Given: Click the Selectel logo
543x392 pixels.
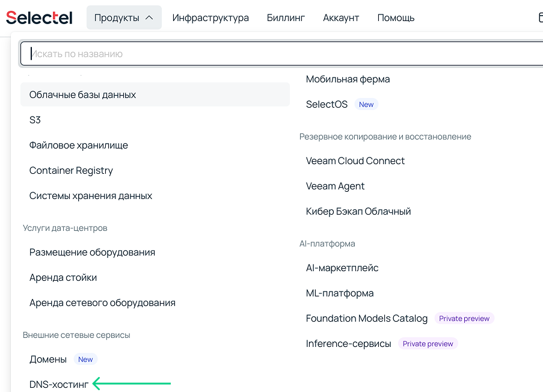Looking at the screenshot, I should point(38,17).
